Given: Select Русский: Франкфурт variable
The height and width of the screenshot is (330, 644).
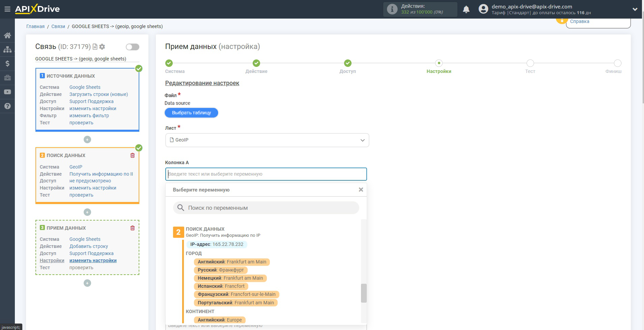Looking at the screenshot, I should [221, 270].
